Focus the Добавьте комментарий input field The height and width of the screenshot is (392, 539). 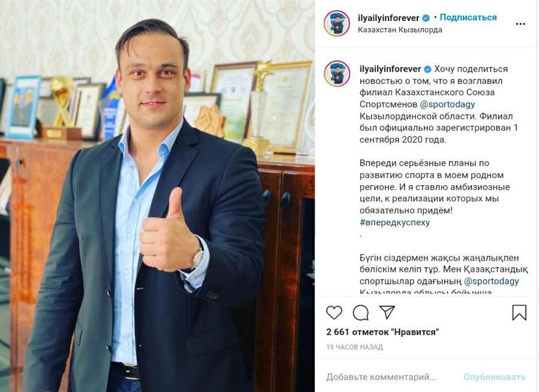tap(390, 377)
